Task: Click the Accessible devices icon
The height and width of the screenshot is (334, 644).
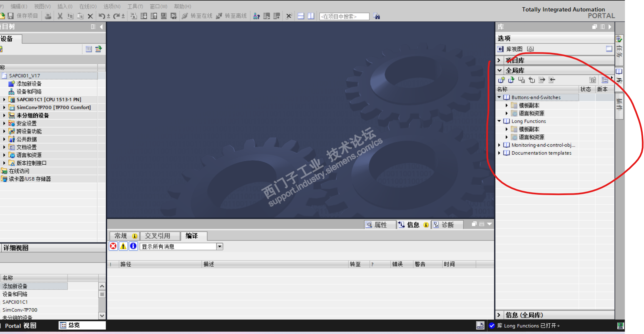Action: [x=256, y=16]
